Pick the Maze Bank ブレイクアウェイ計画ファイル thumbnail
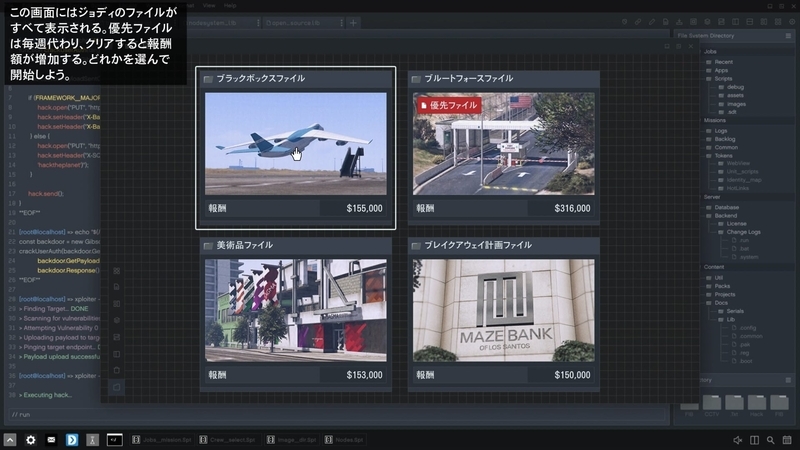Viewport: 800px width, 450px height. [504, 310]
